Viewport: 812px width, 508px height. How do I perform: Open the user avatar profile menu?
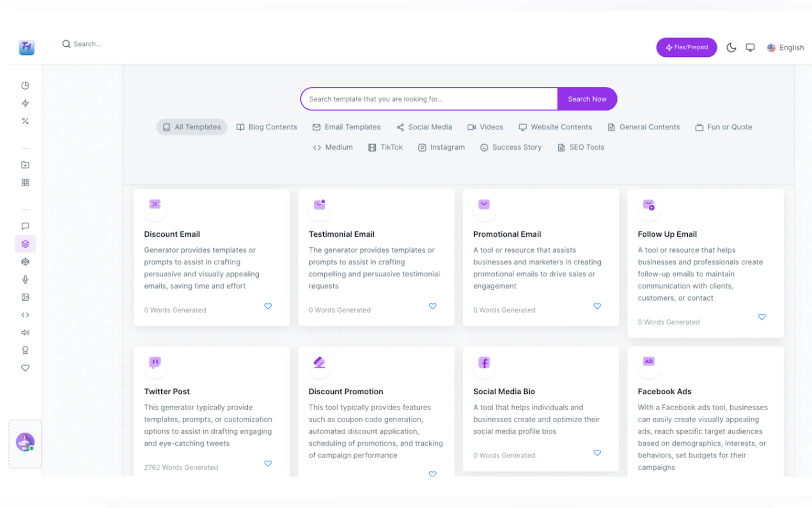(25, 442)
